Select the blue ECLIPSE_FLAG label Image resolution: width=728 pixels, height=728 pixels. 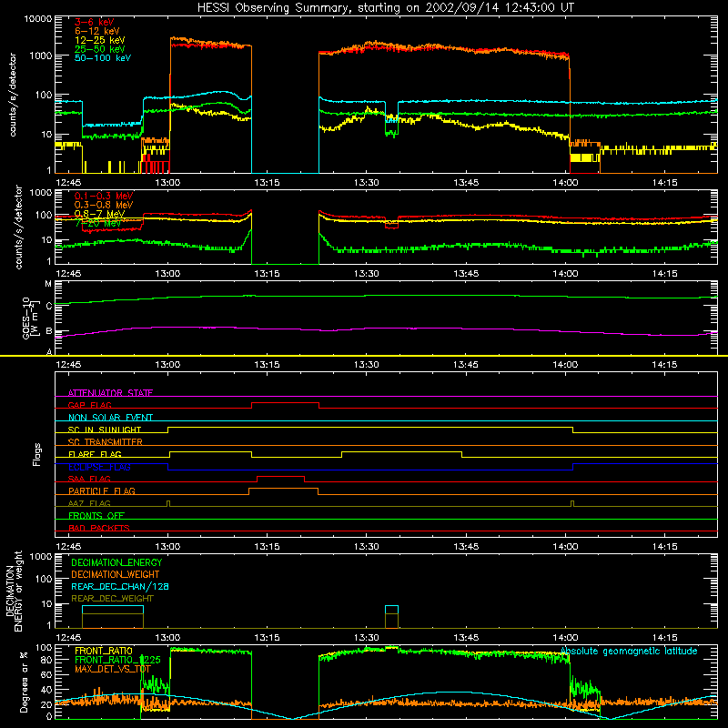99,467
